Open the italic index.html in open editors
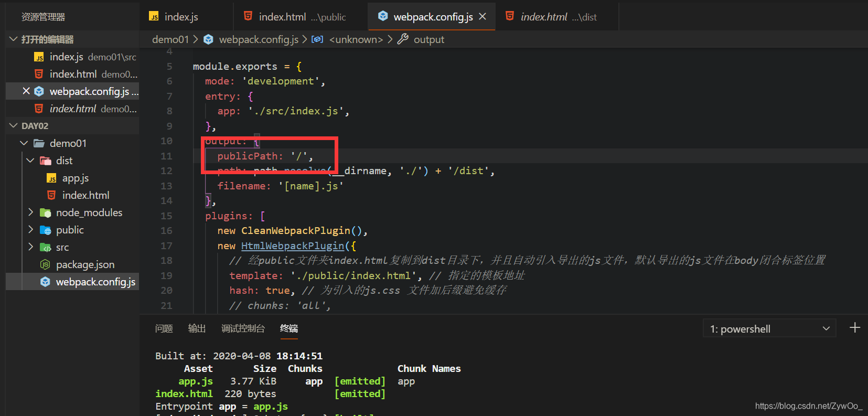Image resolution: width=868 pixels, height=416 pixels. click(72, 109)
